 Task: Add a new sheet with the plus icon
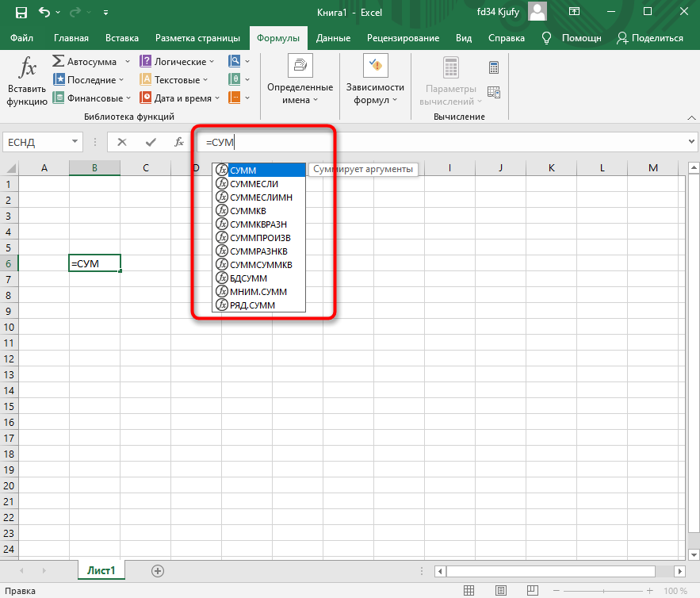coord(158,570)
